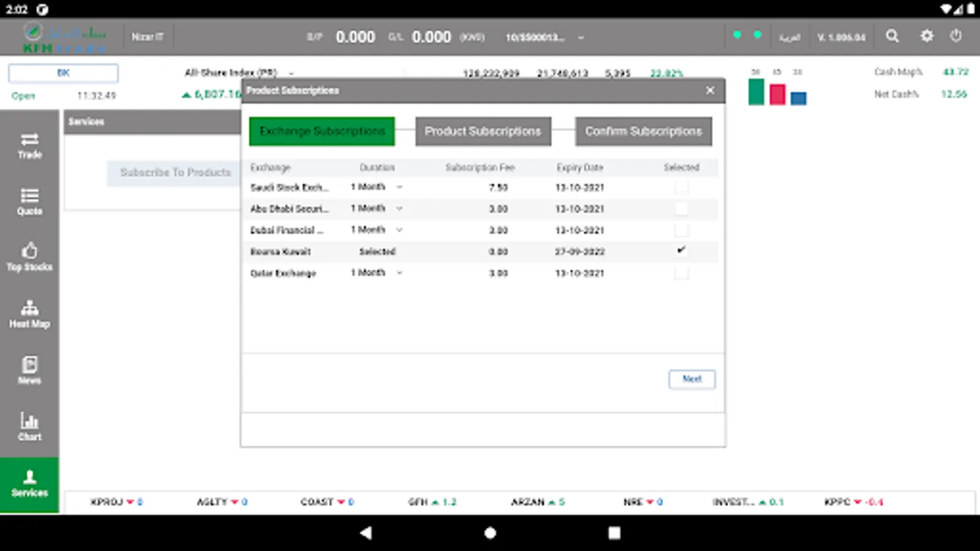980x551 pixels.
Task: Click the Saudi Stock Exch... row name
Action: 289,187
